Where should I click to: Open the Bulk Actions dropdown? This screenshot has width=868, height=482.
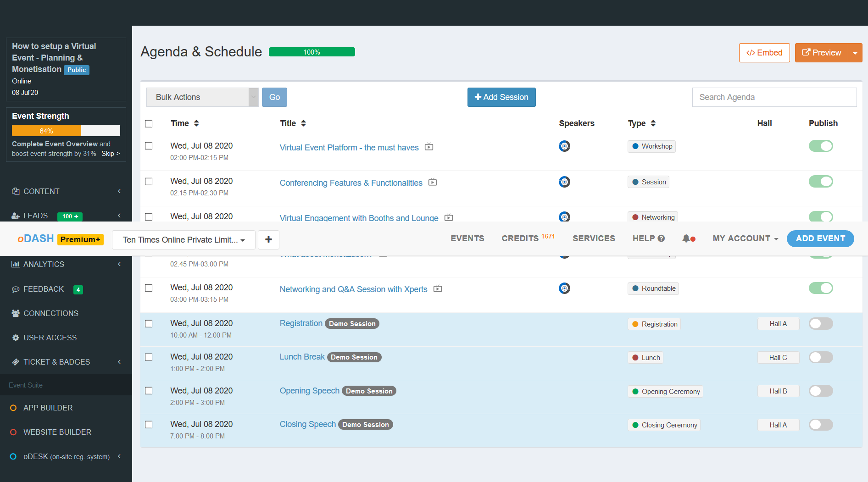pos(202,97)
